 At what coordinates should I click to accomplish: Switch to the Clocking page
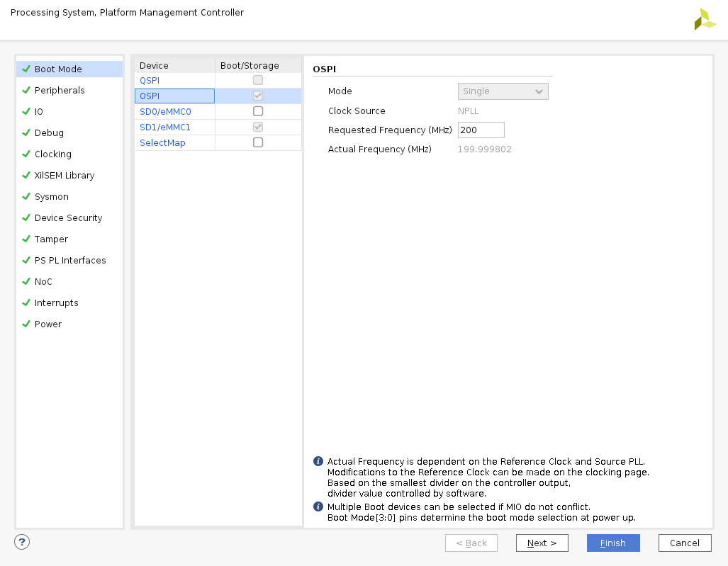(x=52, y=154)
